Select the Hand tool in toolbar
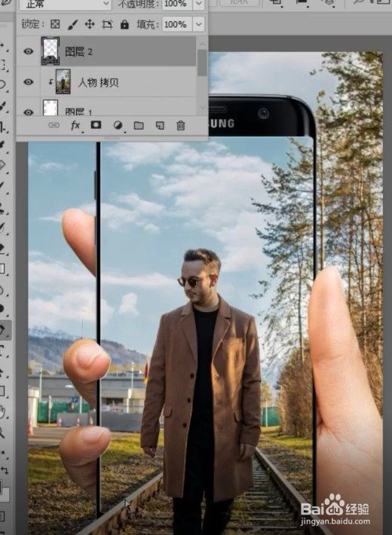392x535 pixels. (x=3, y=412)
